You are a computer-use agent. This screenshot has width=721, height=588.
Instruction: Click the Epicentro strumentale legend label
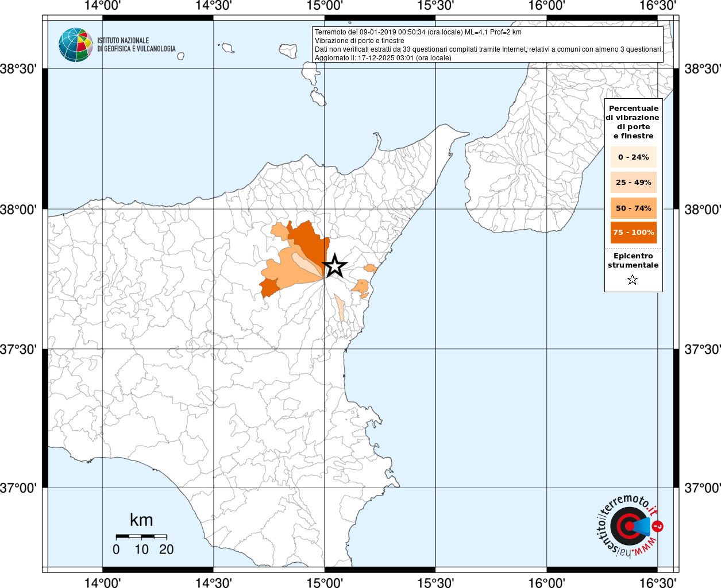point(633,261)
